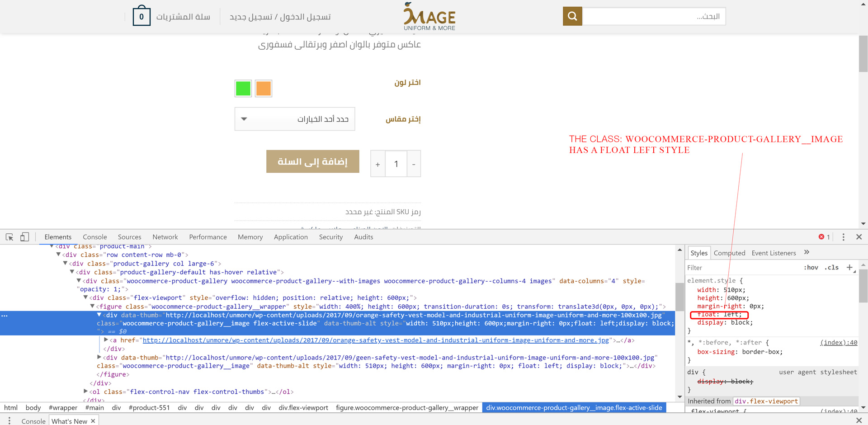Click the (index):40 source link
Viewport: 868px width, 425px height.
(x=839, y=343)
